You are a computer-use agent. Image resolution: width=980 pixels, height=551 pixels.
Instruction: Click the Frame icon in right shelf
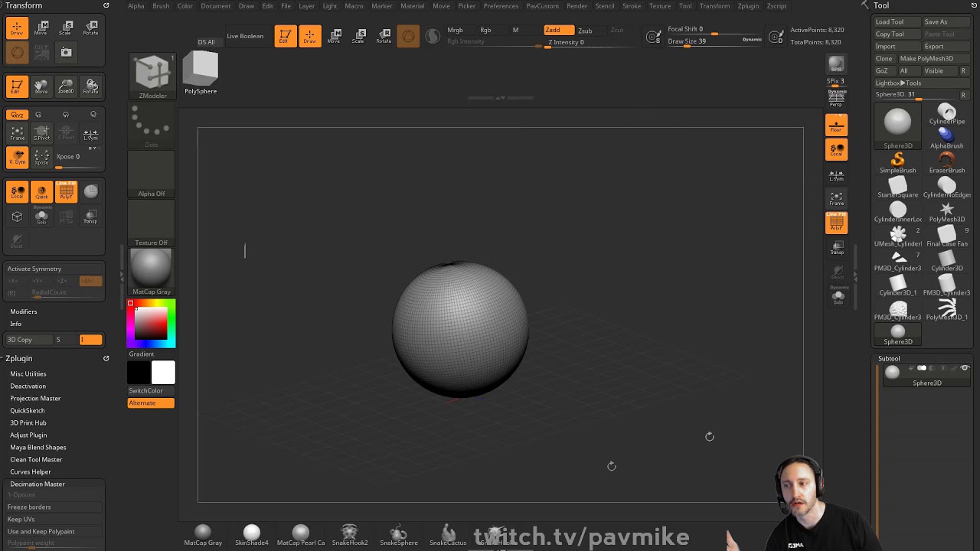click(836, 199)
